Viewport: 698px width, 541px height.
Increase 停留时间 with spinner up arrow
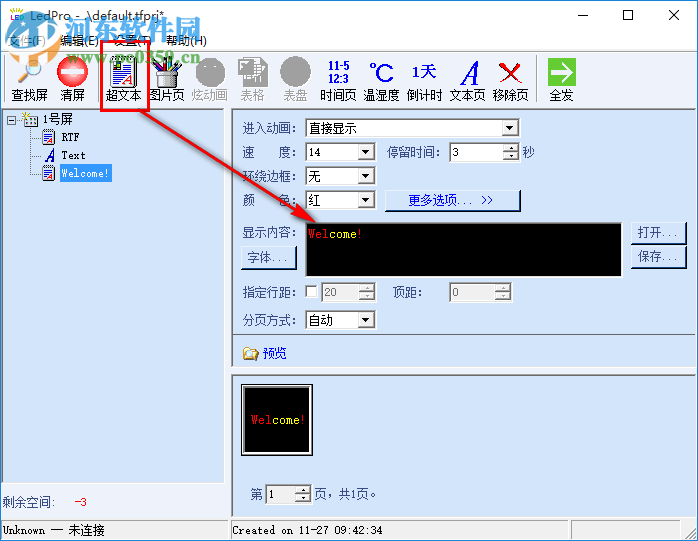tap(511, 148)
